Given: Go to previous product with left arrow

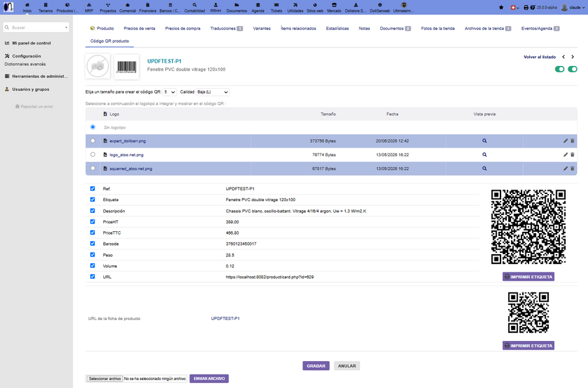Looking at the screenshot, I should point(563,57).
